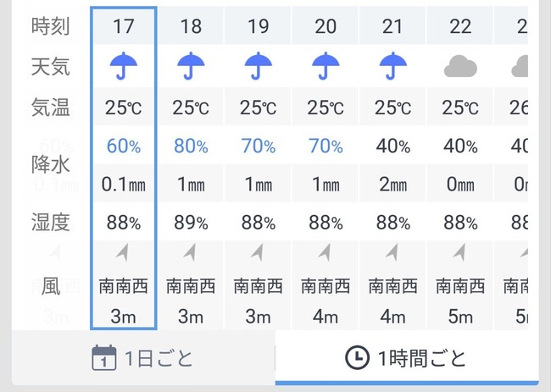Click the wind direction arrow for 17 o'clock
This screenshot has width=551, height=392.
[123, 253]
